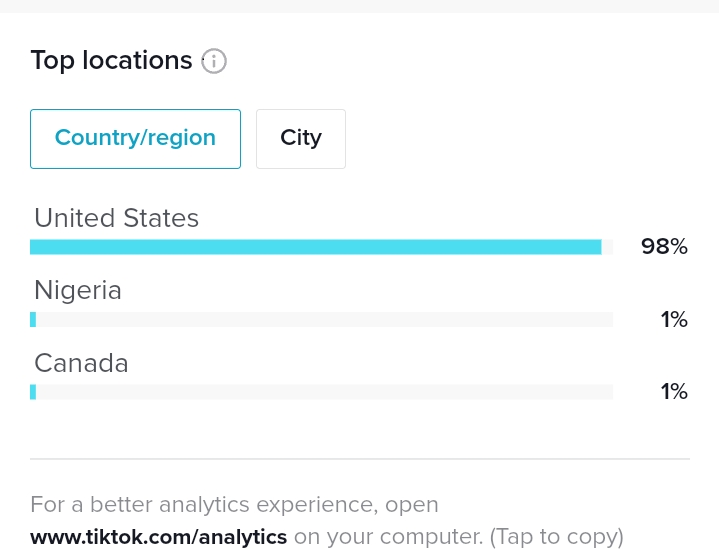Click the filled cyan portion of US bar
719x549 pixels.
pos(315,247)
